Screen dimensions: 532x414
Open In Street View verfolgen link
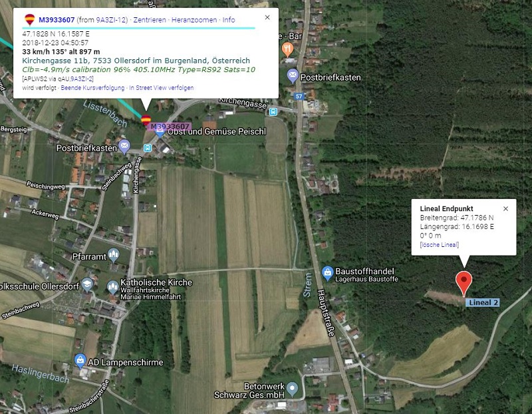coord(162,88)
